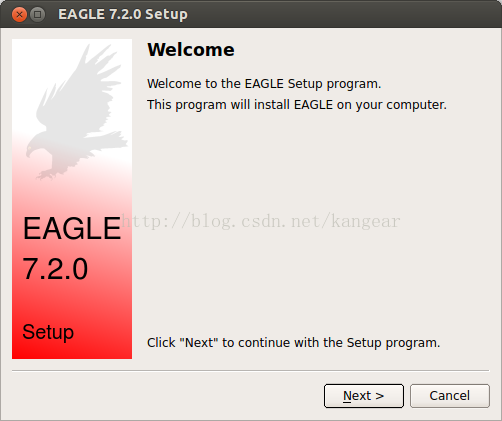The width and height of the screenshot is (502, 421).
Task: Click the quoted word "Next" in the instructions
Action: coord(199,342)
